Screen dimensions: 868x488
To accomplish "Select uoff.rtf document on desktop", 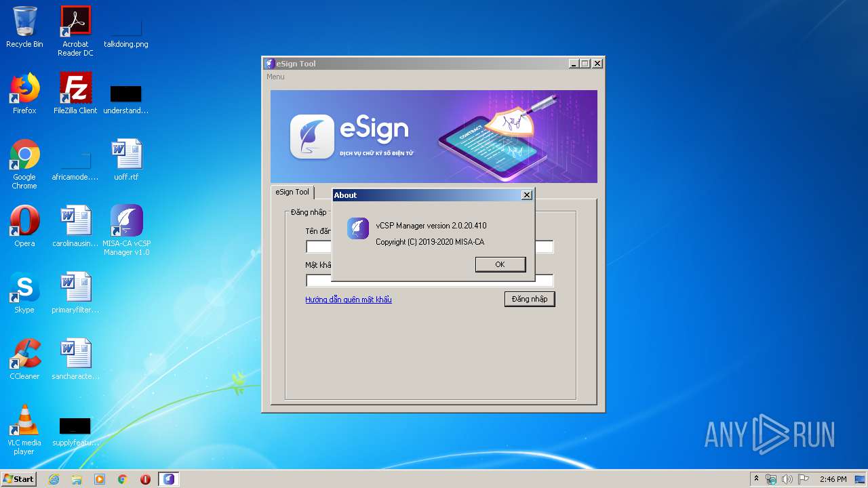I will point(126,160).
